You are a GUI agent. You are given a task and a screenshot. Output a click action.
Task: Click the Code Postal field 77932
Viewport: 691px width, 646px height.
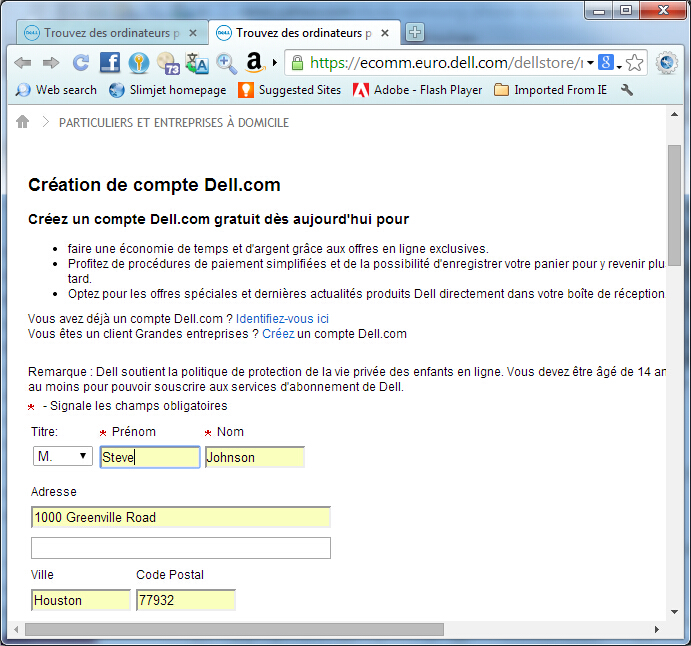click(186, 600)
